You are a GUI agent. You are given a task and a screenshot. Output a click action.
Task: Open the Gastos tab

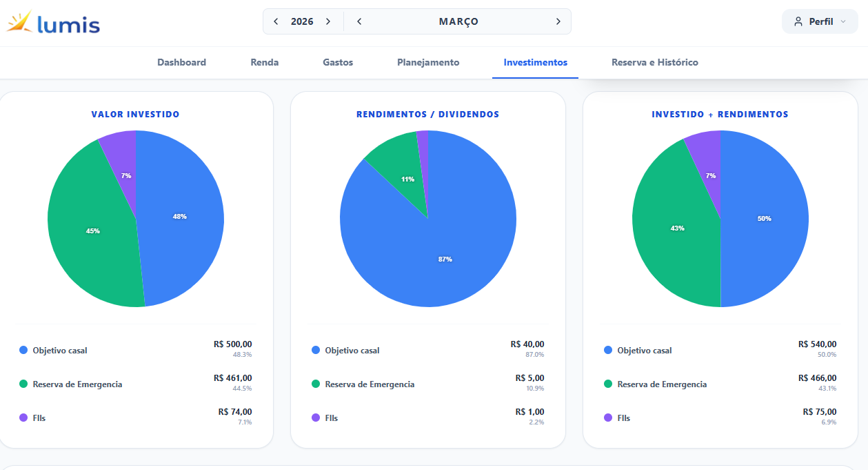pyautogui.click(x=338, y=62)
